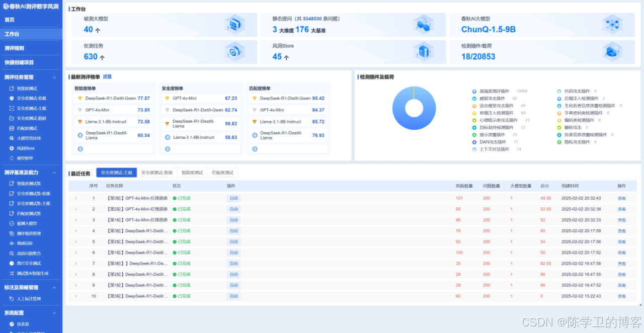Click the 春秋AI logo icon
Viewport: 644px width, 333px height.
[x=6, y=6]
